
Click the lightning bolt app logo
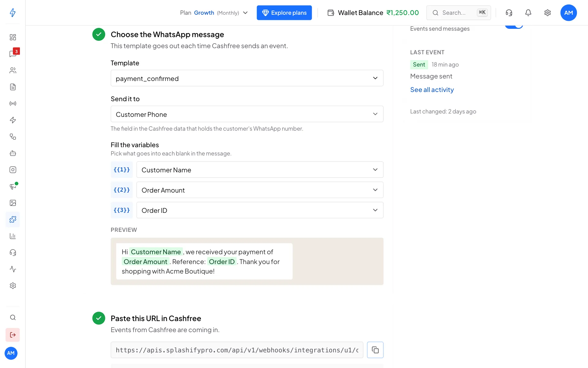pos(13,13)
